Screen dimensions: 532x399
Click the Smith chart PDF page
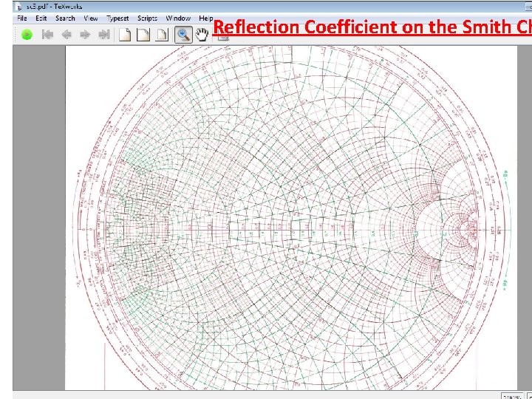click(291, 218)
